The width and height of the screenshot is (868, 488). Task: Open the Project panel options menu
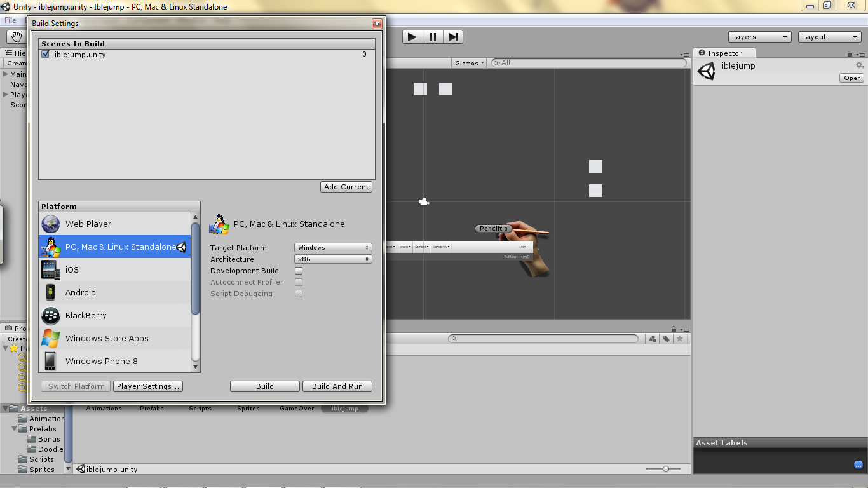coord(684,330)
